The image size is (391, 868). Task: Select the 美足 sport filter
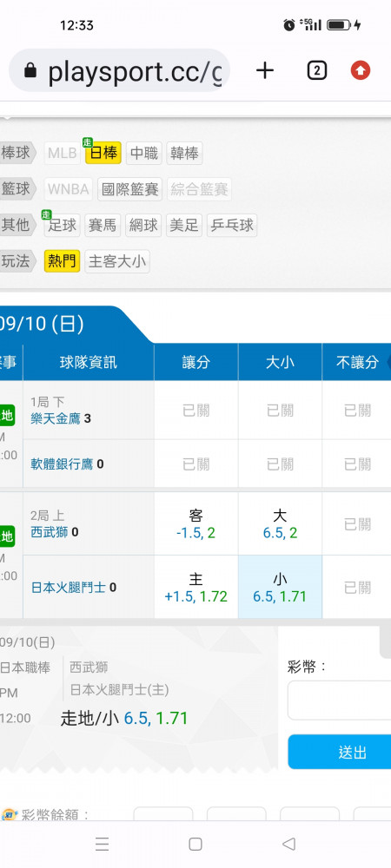pyautogui.click(x=184, y=226)
